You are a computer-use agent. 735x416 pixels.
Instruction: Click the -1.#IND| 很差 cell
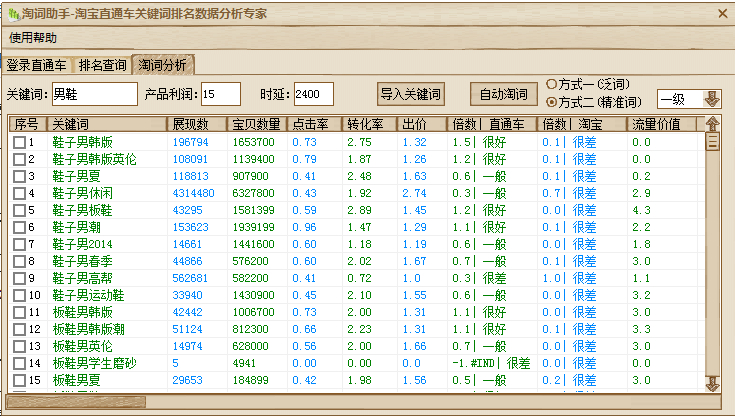coord(491,363)
